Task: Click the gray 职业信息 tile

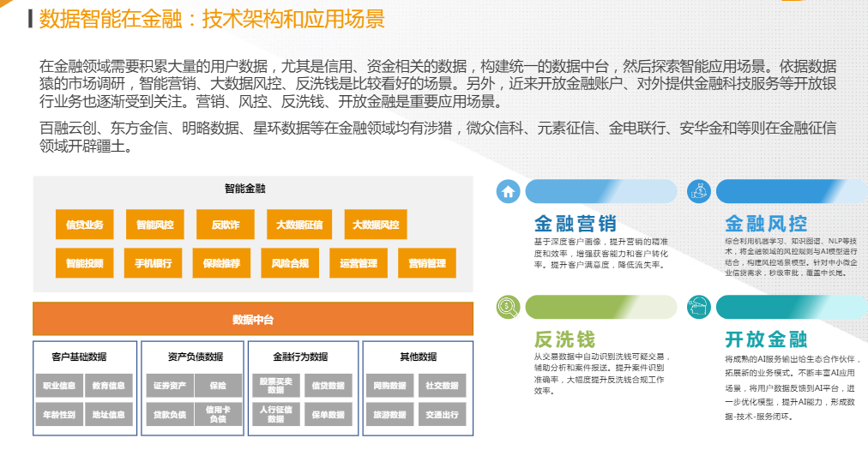Action: click(59, 386)
